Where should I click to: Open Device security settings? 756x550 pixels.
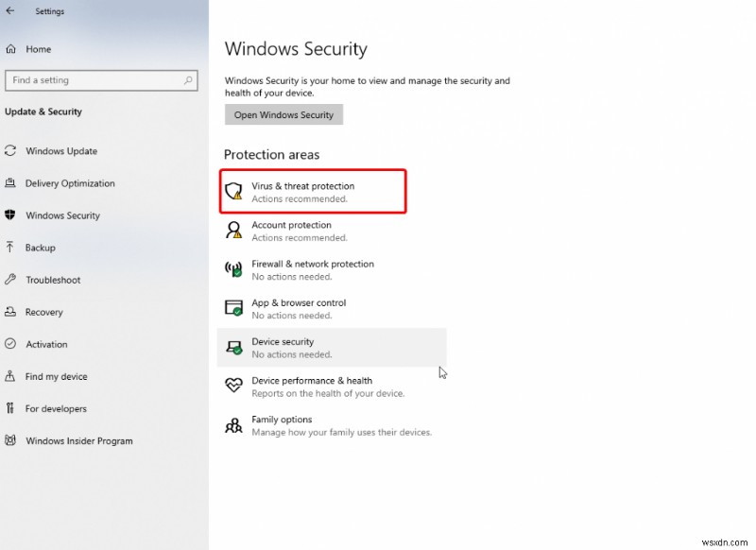click(283, 346)
